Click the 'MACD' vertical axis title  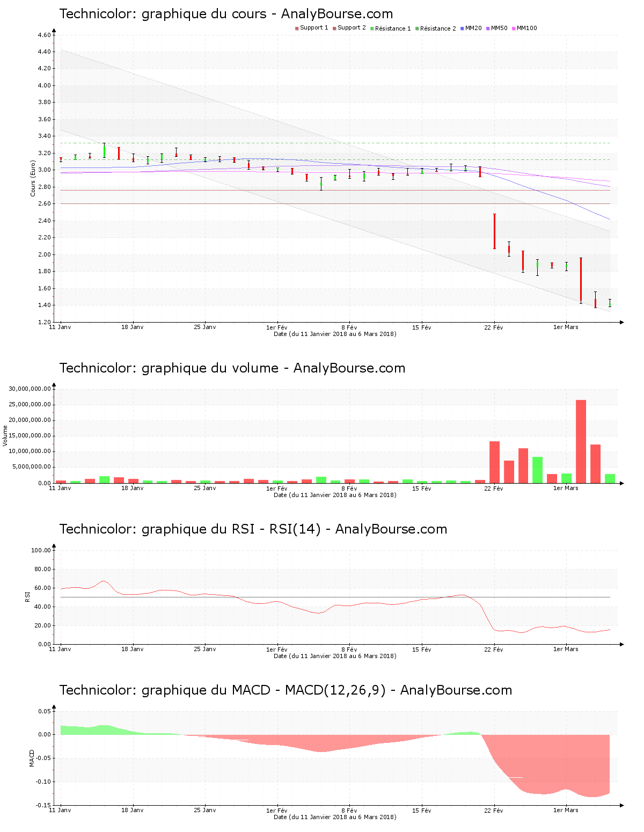(x=32, y=758)
